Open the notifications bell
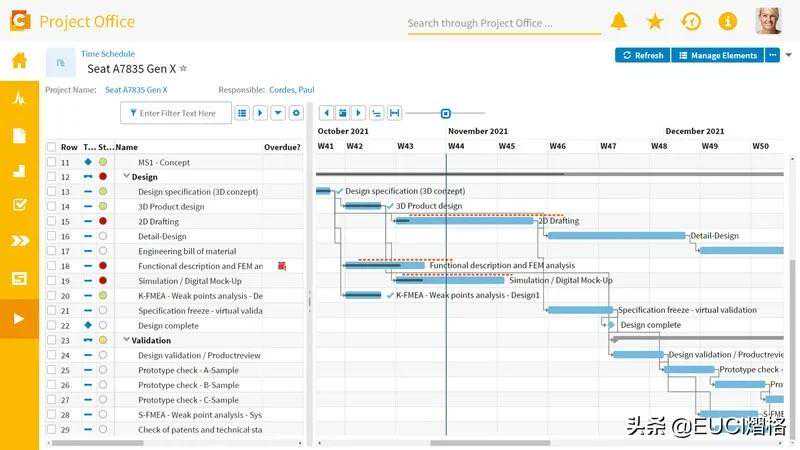The height and width of the screenshot is (450, 800). pos(619,21)
